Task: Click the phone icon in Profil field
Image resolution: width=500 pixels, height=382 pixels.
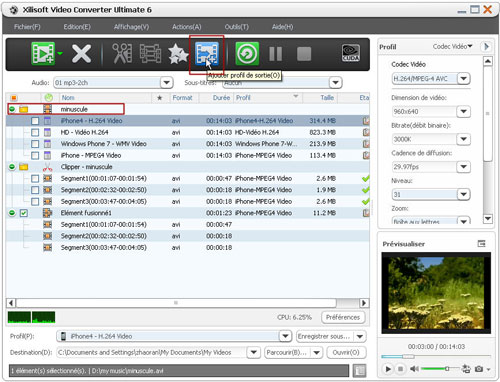Action: [x=63, y=336]
